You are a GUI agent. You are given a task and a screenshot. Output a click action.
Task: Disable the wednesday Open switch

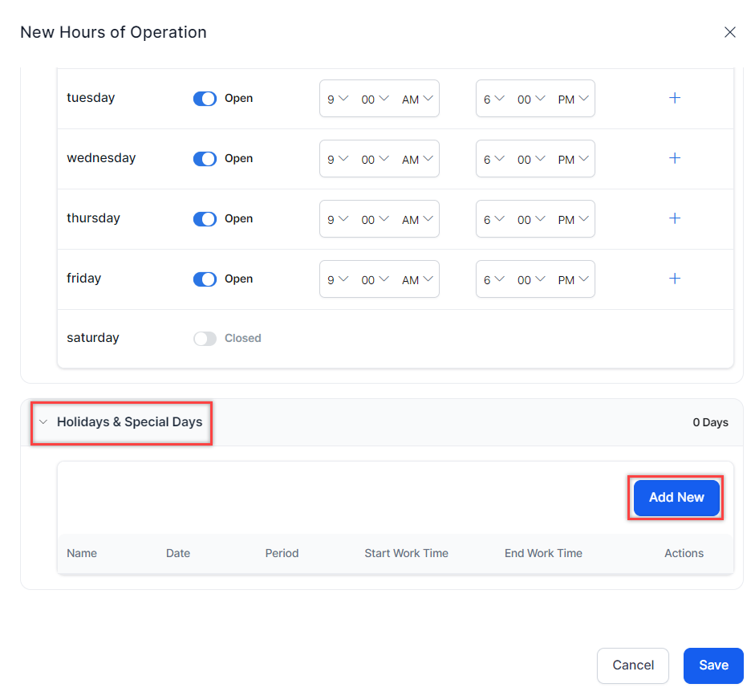tap(205, 159)
